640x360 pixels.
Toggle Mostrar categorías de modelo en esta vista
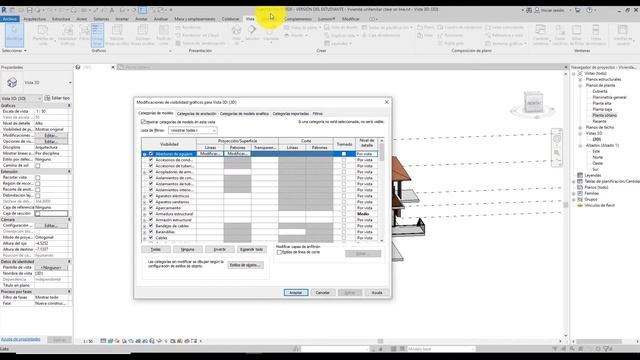143,122
